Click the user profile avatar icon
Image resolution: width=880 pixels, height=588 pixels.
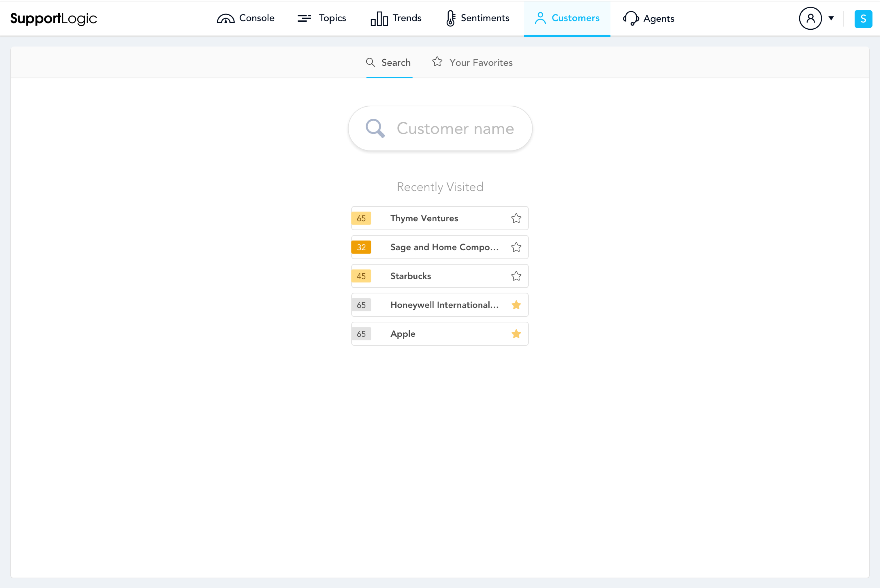coord(810,18)
